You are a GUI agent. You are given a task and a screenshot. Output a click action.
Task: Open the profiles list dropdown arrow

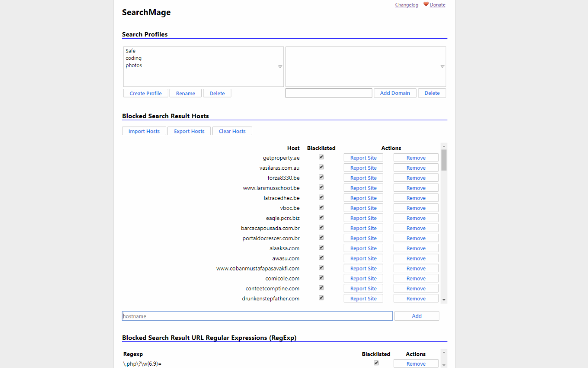tap(280, 66)
